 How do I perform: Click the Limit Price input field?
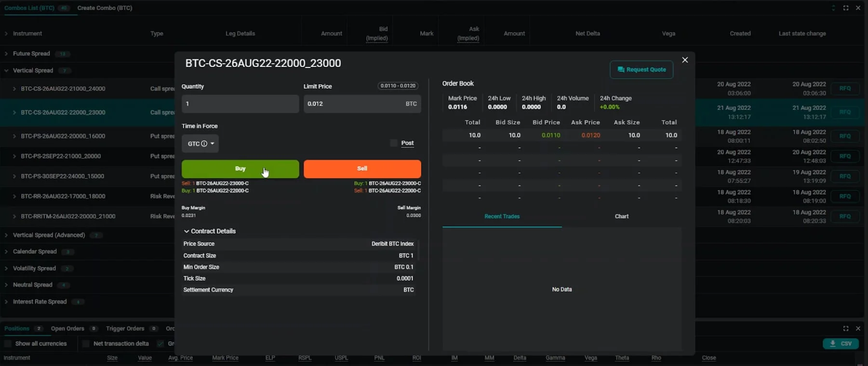click(x=362, y=104)
